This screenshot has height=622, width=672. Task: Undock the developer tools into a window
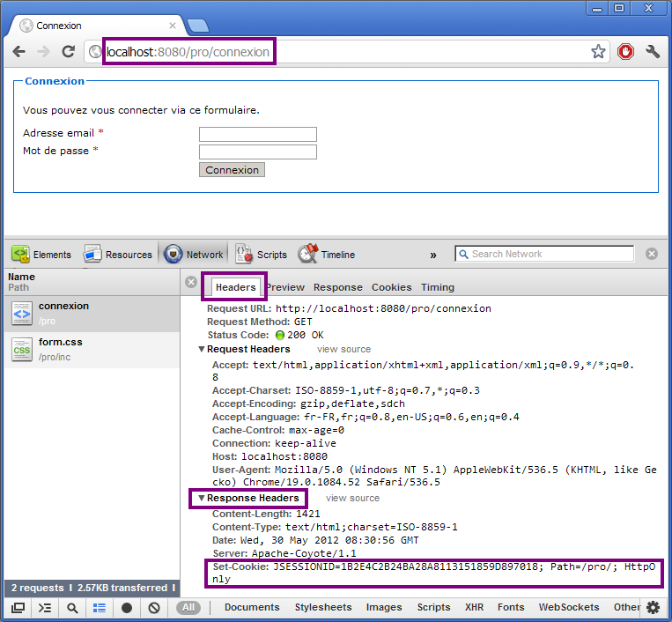click(18, 608)
